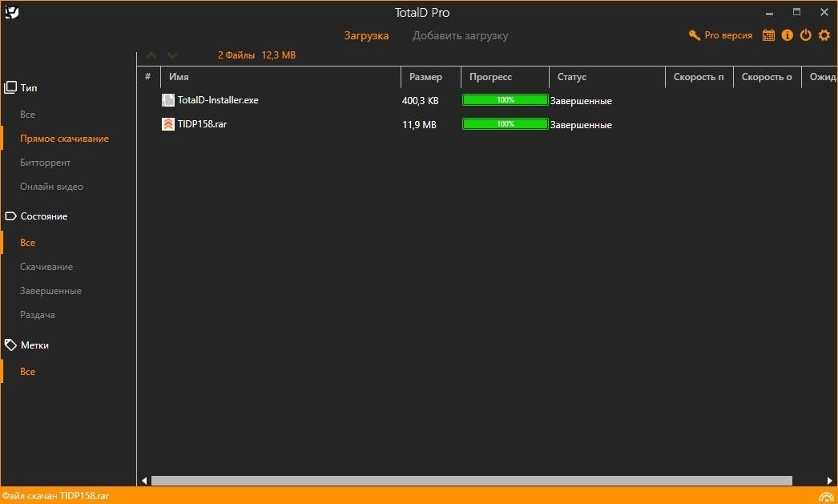Viewport: 838px width, 504px height.
Task: Select Все under Метки
Action: click(x=27, y=372)
